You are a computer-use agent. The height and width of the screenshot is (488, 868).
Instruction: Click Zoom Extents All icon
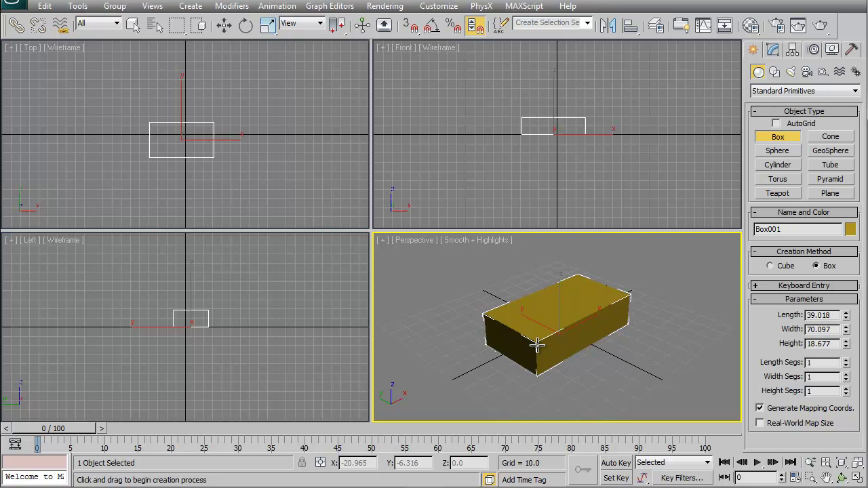pos(857,463)
